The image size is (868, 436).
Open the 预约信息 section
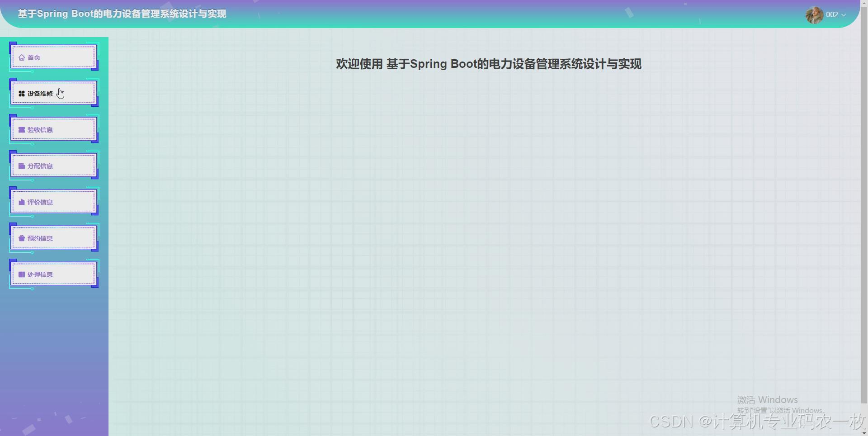pos(53,238)
